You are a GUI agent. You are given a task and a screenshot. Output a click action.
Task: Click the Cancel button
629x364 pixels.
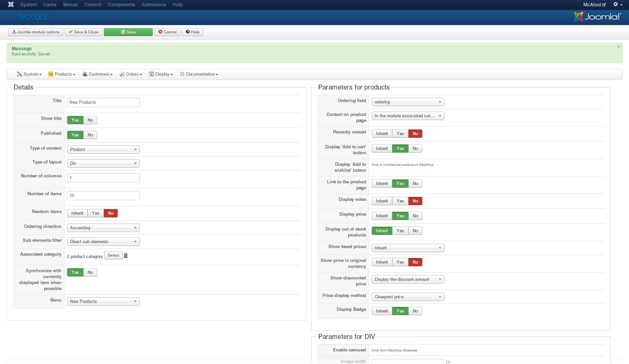(x=167, y=32)
